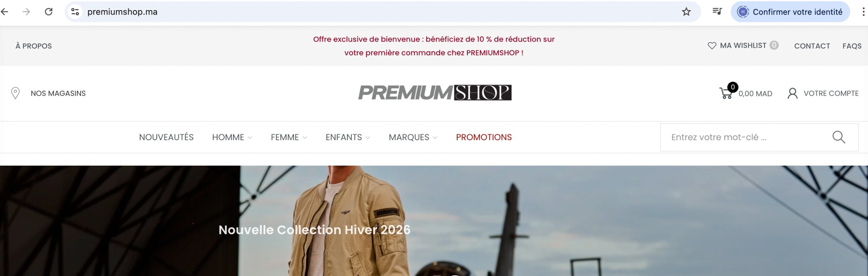Image resolution: width=868 pixels, height=276 pixels.
Task: Click the PREMIUMSHOP logo
Action: [x=435, y=92]
